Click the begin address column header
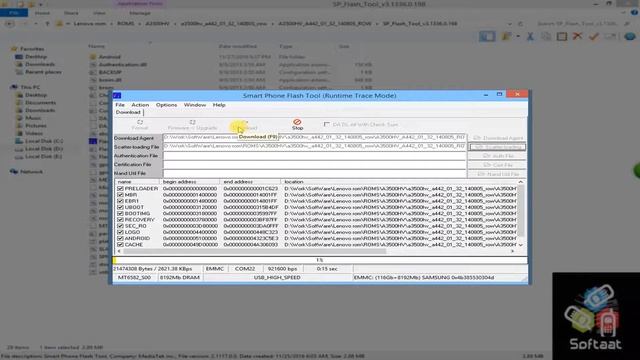Image resolution: width=640 pixels, height=360 pixels. (x=189, y=182)
